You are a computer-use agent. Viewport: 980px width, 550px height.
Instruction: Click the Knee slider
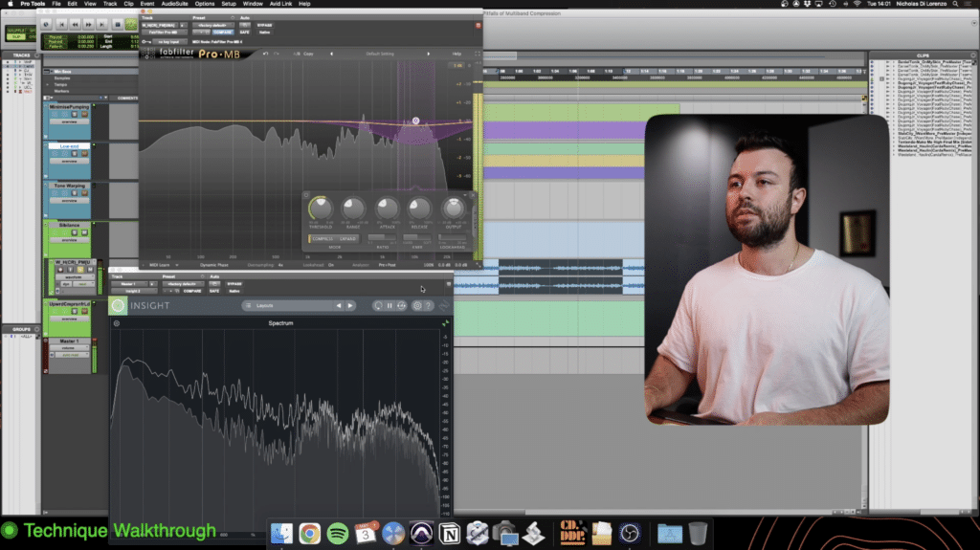click(x=417, y=237)
